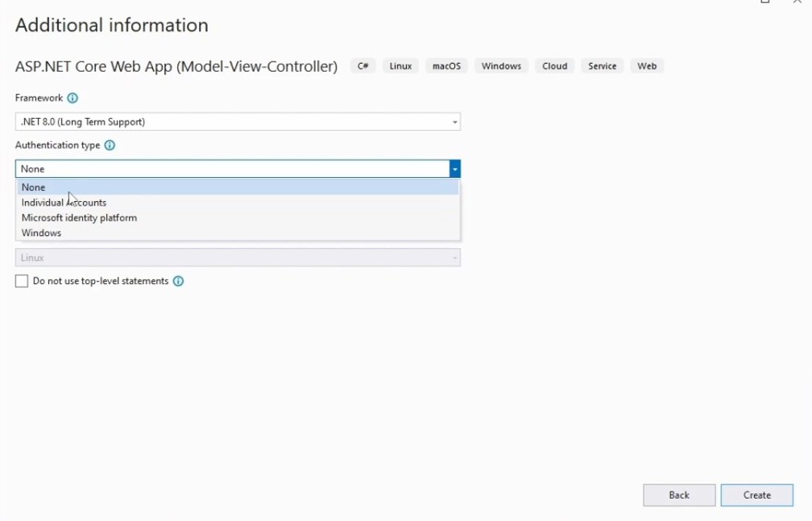Choose Windows authentication option
This screenshot has width=812, height=521.
point(238,232)
